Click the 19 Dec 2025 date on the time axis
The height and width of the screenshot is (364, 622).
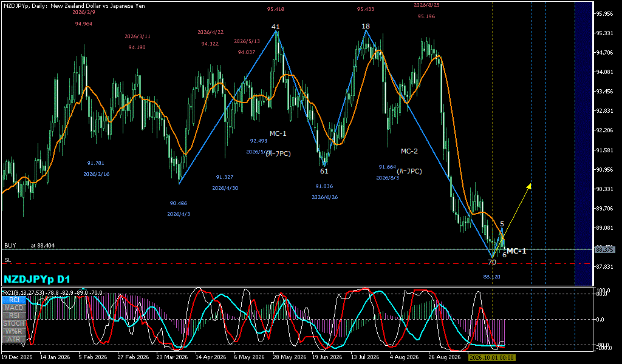tap(17, 357)
